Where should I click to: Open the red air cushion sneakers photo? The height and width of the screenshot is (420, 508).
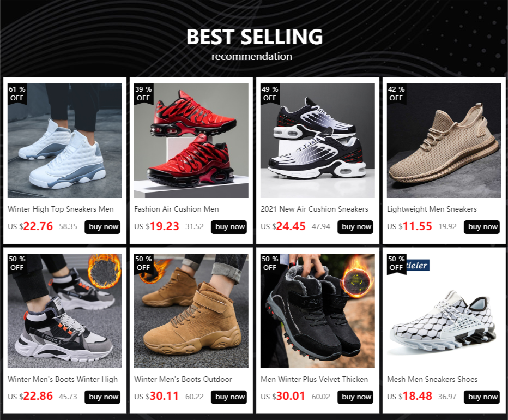click(x=191, y=140)
